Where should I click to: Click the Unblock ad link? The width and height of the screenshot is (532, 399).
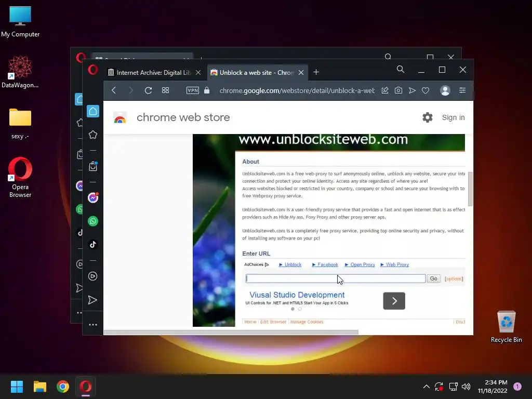(x=293, y=264)
